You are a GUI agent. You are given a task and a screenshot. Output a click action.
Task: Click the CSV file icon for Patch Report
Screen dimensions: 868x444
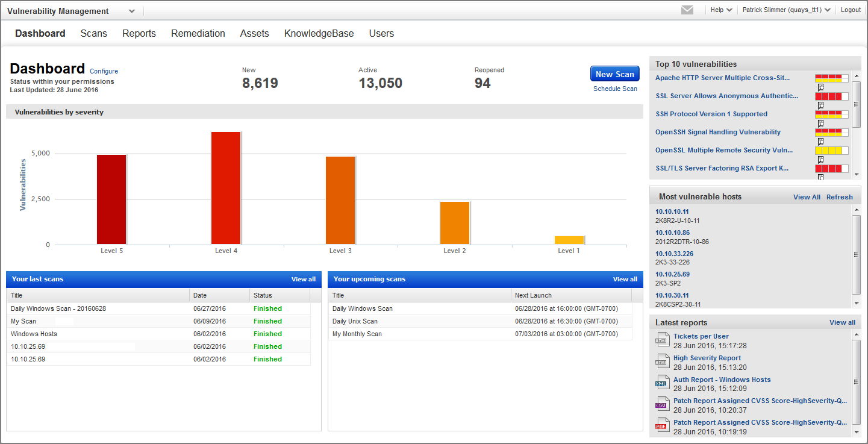[662, 404]
